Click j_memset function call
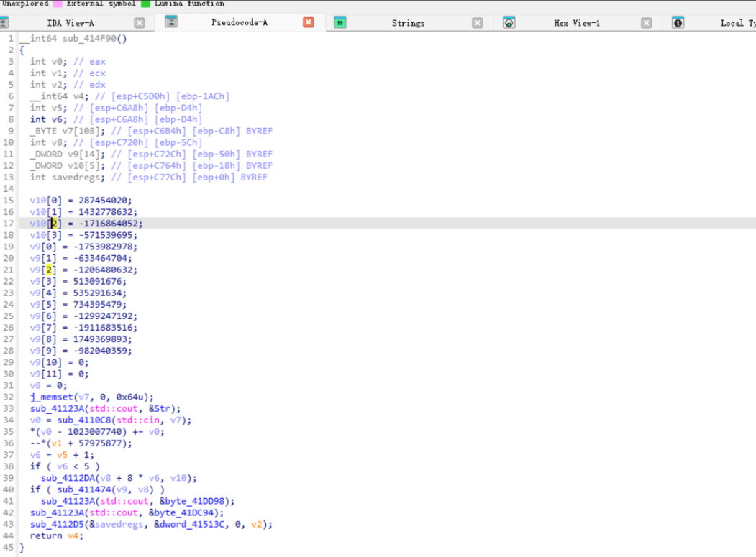Viewport: 756px width, 557px height. (x=52, y=397)
